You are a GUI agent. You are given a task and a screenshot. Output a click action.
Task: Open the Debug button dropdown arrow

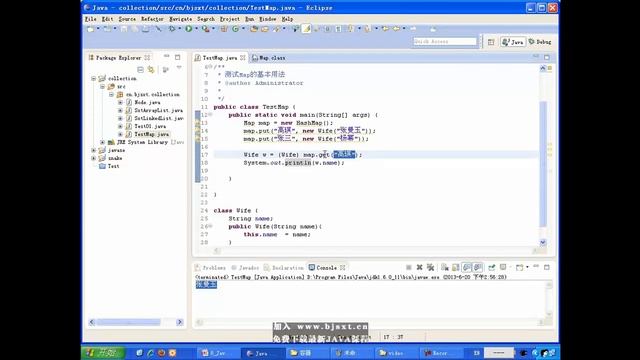(x=180, y=29)
